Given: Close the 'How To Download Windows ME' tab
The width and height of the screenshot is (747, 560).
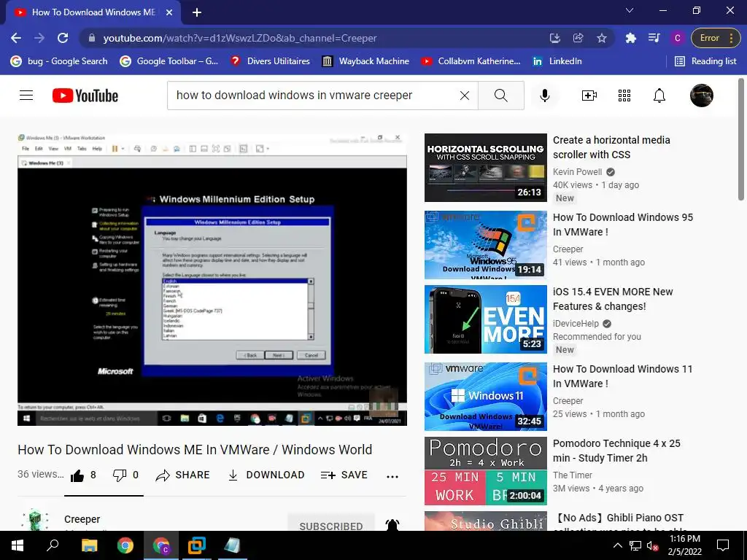Looking at the screenshot, I should pos(169,12).
